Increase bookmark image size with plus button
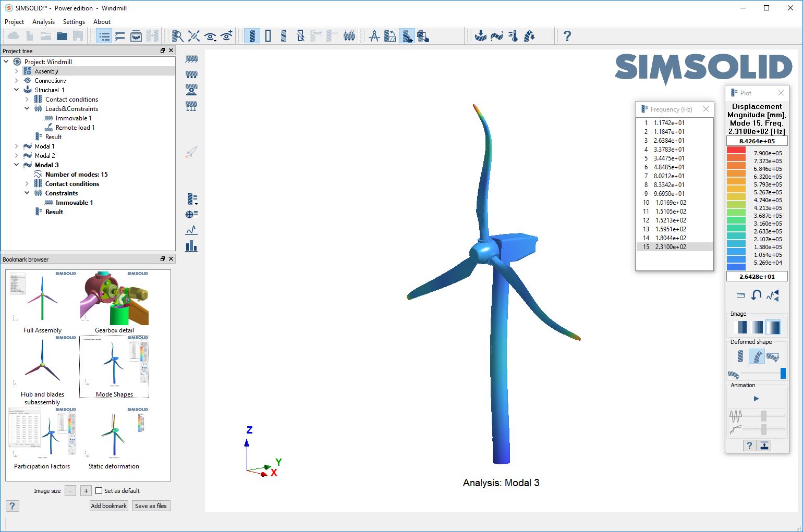Image resolution: width=803 pixels, height=532 pixels. (x=86, y=491)
